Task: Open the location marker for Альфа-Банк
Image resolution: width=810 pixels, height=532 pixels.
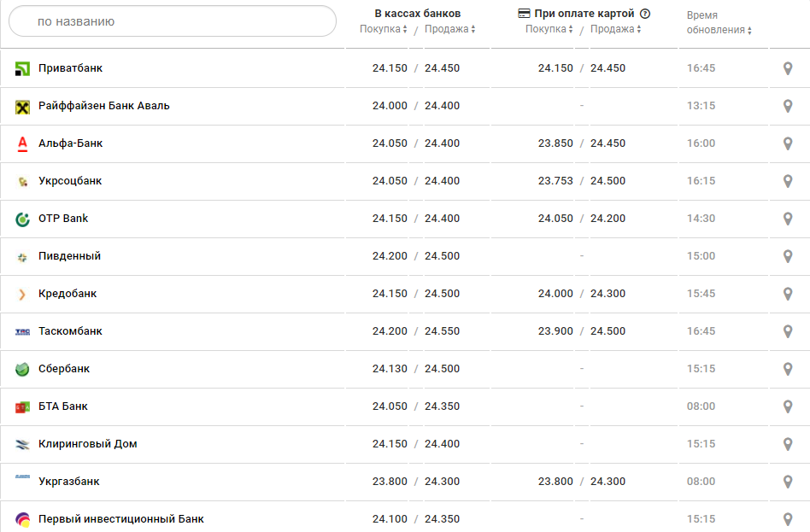Action: click(788, 143)
